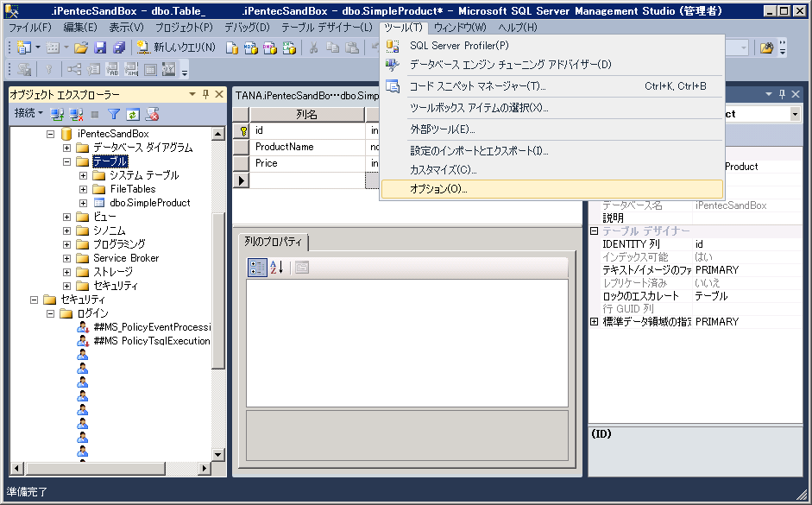
Task: Collapse the iPentecSandBox database node
Action: coord(50,134)
